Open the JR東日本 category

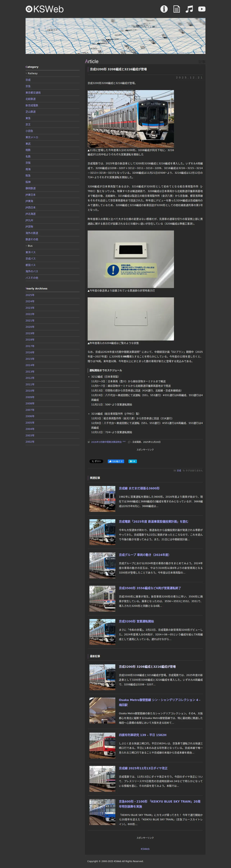(x=30, y=195)
